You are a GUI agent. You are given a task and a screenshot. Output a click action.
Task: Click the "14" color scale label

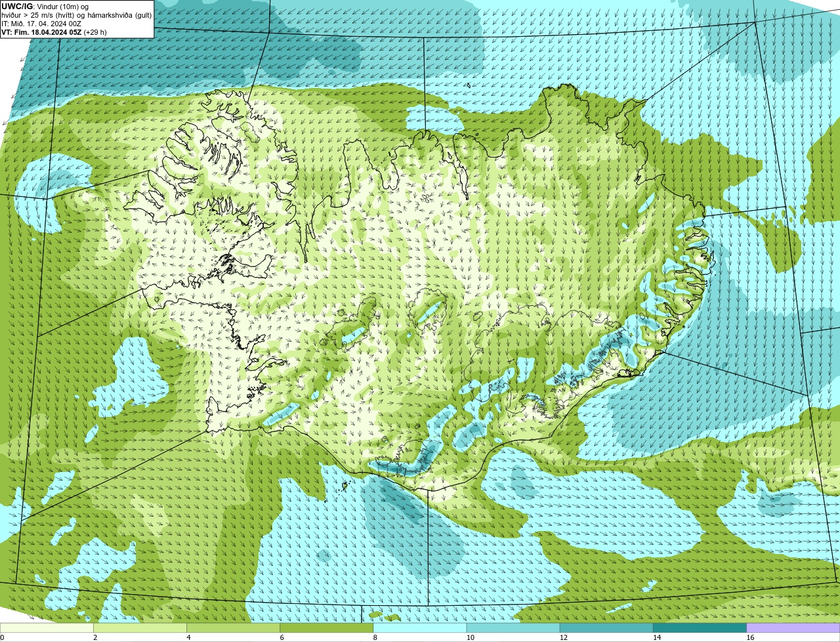(657, 637)
